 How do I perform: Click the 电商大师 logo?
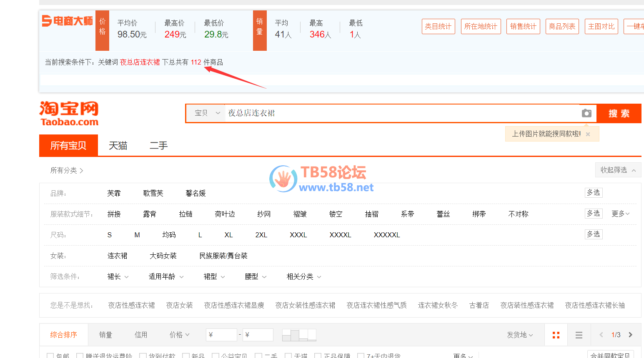pos(67,21)
